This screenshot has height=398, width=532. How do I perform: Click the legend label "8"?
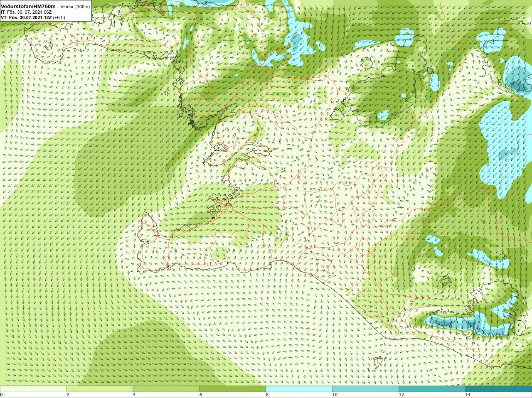click(267, 395)
